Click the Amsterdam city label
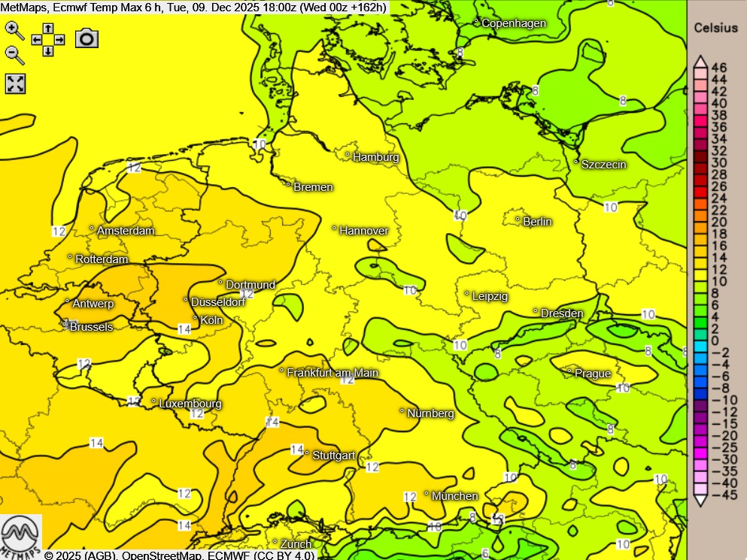Viewport: 747px width, 560px height. [x=126, y=231]
